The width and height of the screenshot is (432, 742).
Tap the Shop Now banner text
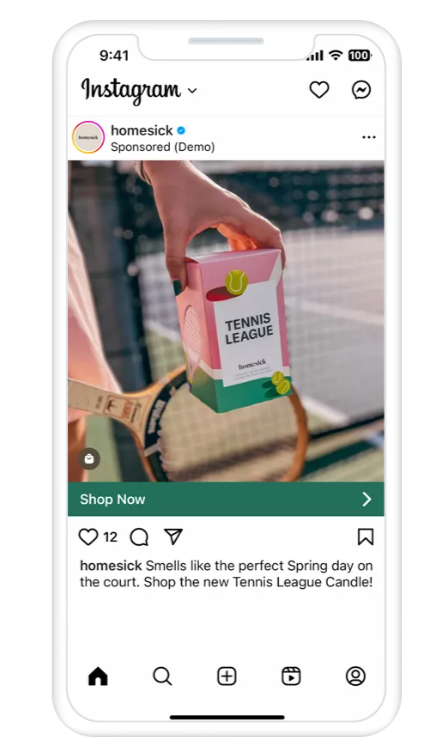(x=113, y=499)
